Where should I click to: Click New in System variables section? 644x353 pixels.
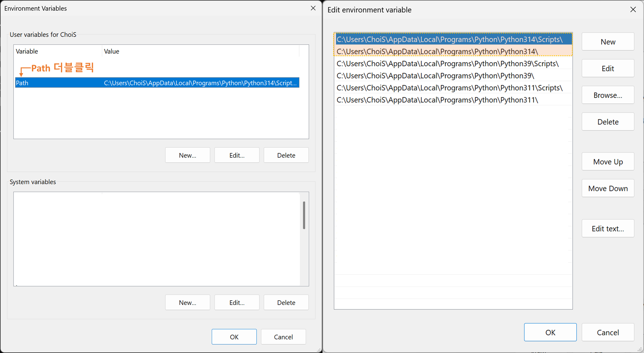[x=187, y=302]
